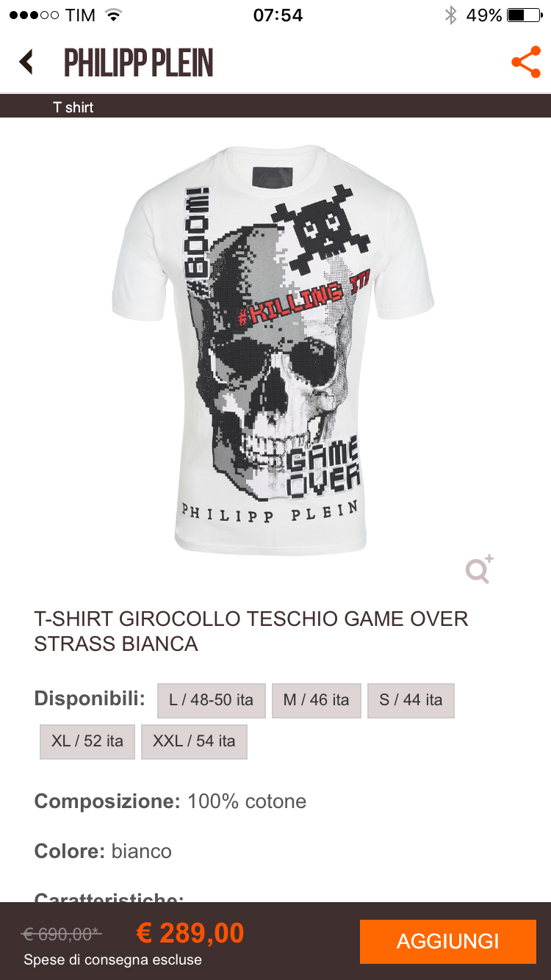Tap the cellular signal dots
The image size is (551, 980).
(x=33, y=15)
